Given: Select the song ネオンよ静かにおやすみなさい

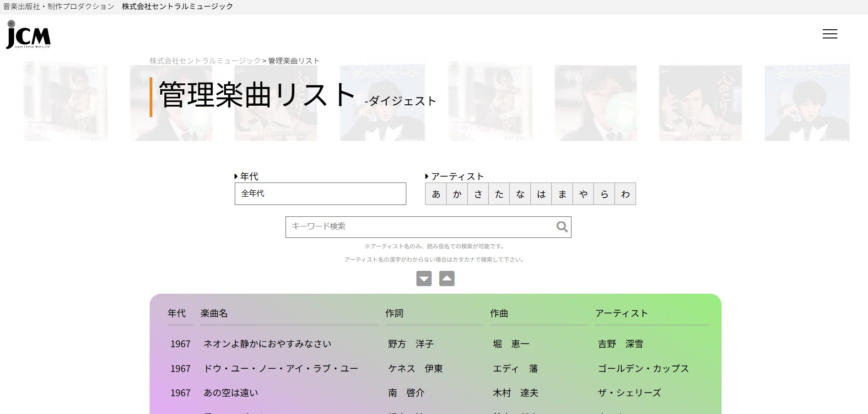Looking at the screenshot, I should coord(268,344).
